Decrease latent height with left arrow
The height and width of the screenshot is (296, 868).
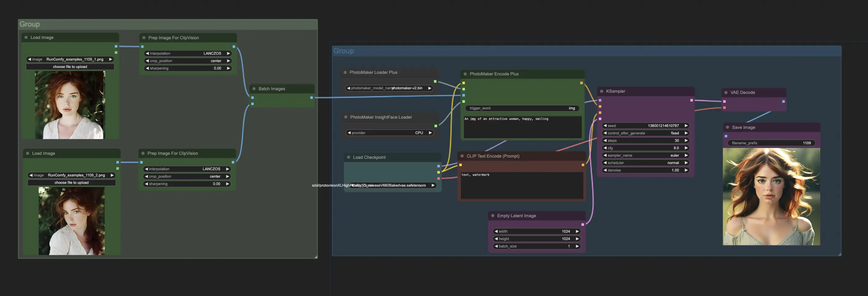pyautogui.click(x=496, y=239)
